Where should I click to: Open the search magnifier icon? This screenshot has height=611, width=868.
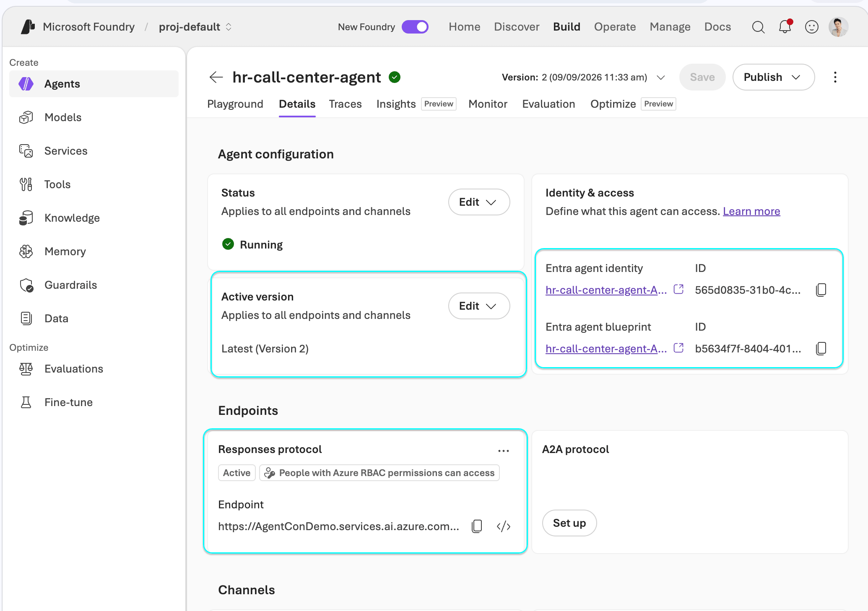tap(758, 27)
